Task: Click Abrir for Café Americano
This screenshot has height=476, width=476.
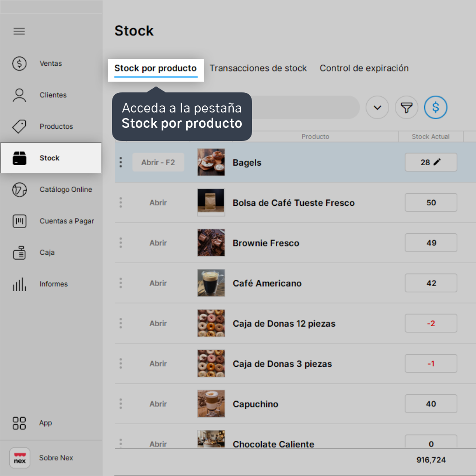Action: (x=158, y=283)
